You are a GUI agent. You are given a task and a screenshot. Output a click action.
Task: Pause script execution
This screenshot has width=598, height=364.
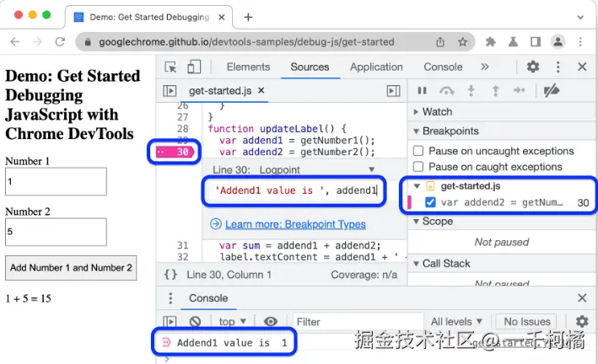(x=422, y=90)
